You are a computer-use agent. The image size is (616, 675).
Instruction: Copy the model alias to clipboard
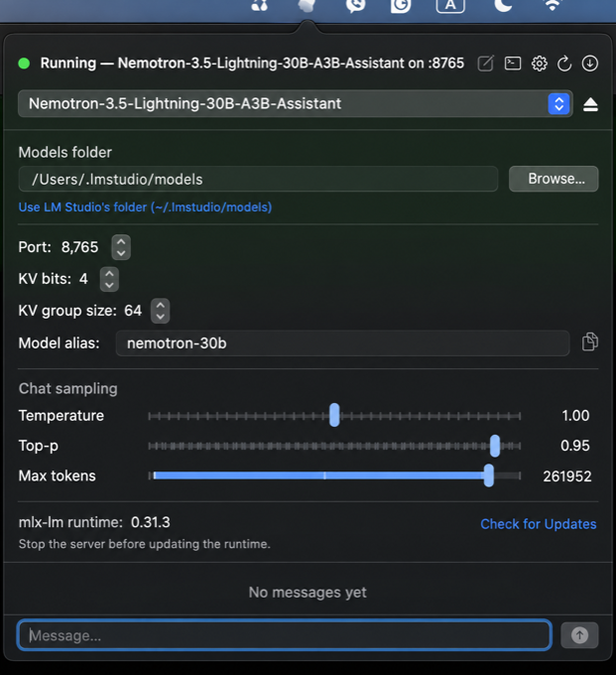coord(589,342)
